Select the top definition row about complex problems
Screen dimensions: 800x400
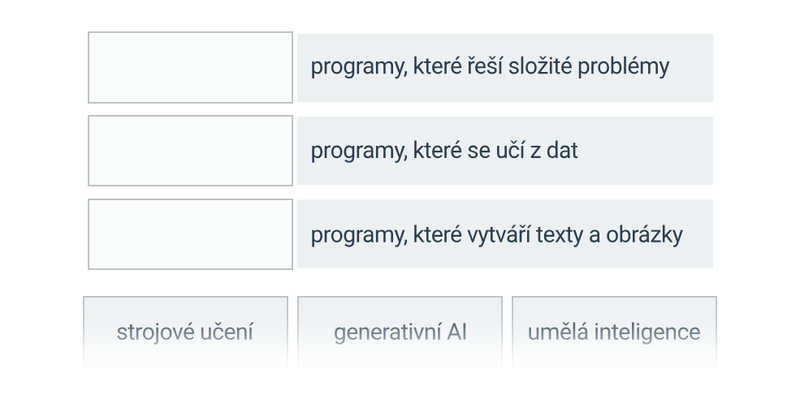click(x=504, y=67)
